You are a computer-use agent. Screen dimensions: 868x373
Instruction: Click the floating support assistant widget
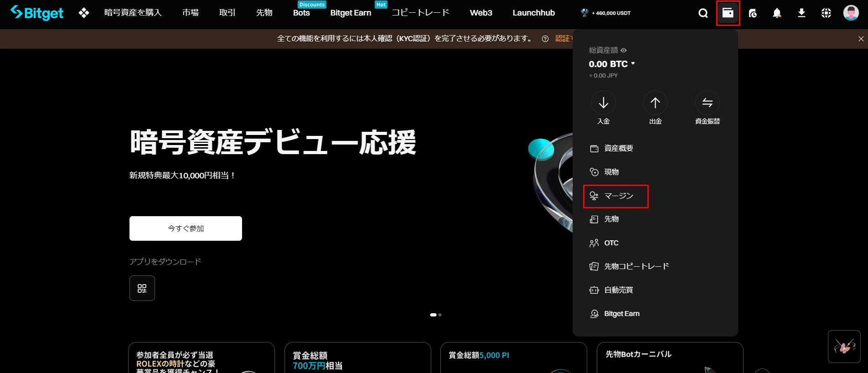[x=844, y=347]
